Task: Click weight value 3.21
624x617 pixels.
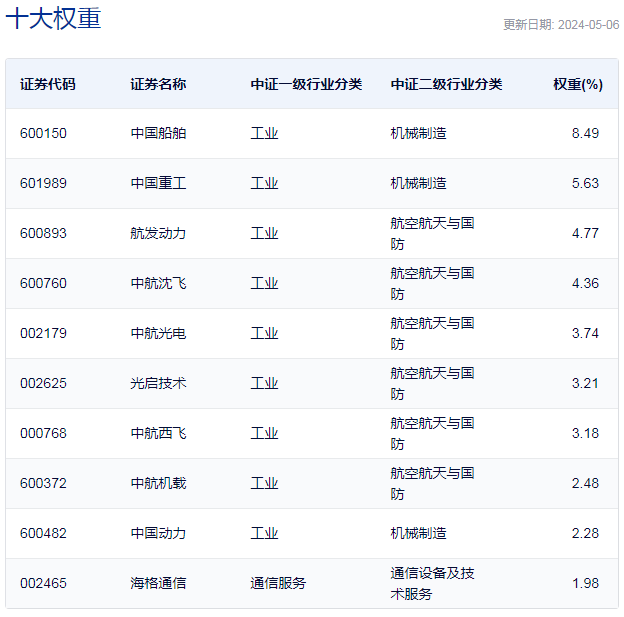Action: (585, 383)
